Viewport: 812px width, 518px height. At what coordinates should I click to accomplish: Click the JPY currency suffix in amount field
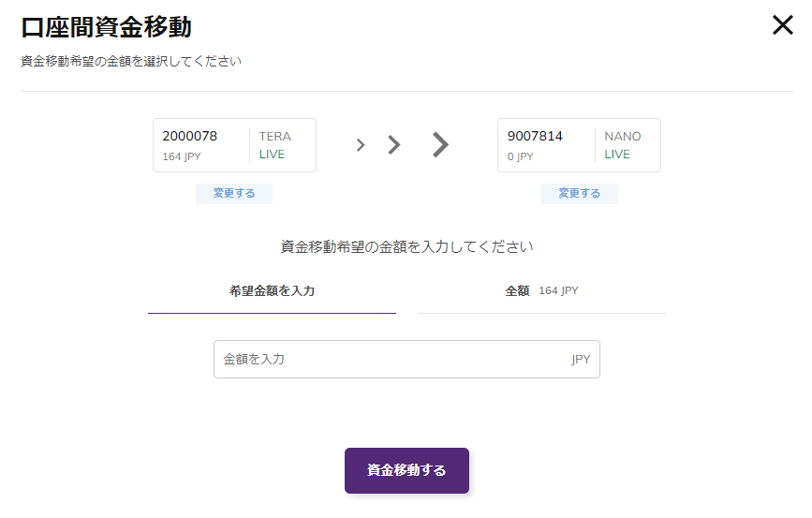[x=581, y=360]
